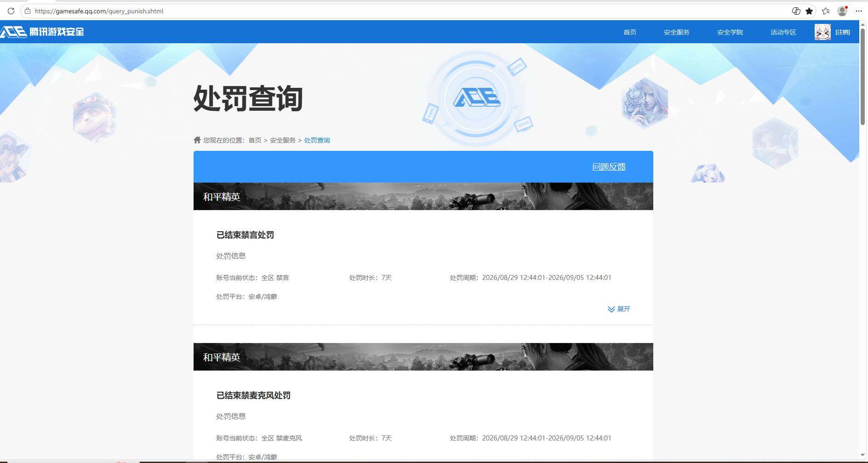
Task: Click the second 和平精英 game banner
Action: coord(423,357)
